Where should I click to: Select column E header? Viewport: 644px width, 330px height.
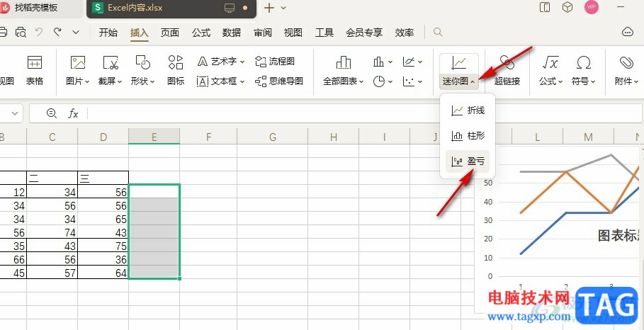(154, 136)
